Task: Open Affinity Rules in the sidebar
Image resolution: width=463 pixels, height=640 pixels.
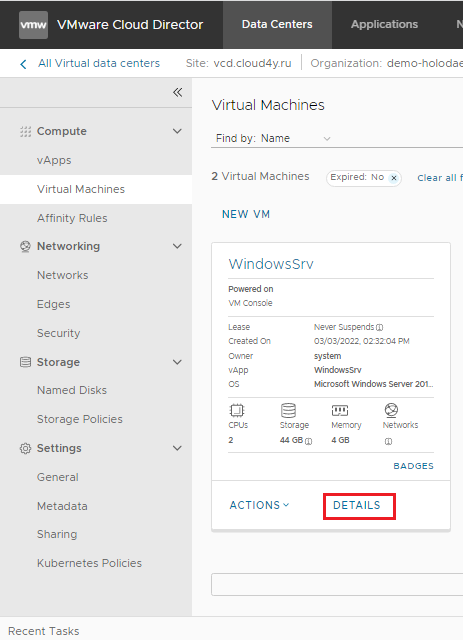Action: (x=72, y=218)
